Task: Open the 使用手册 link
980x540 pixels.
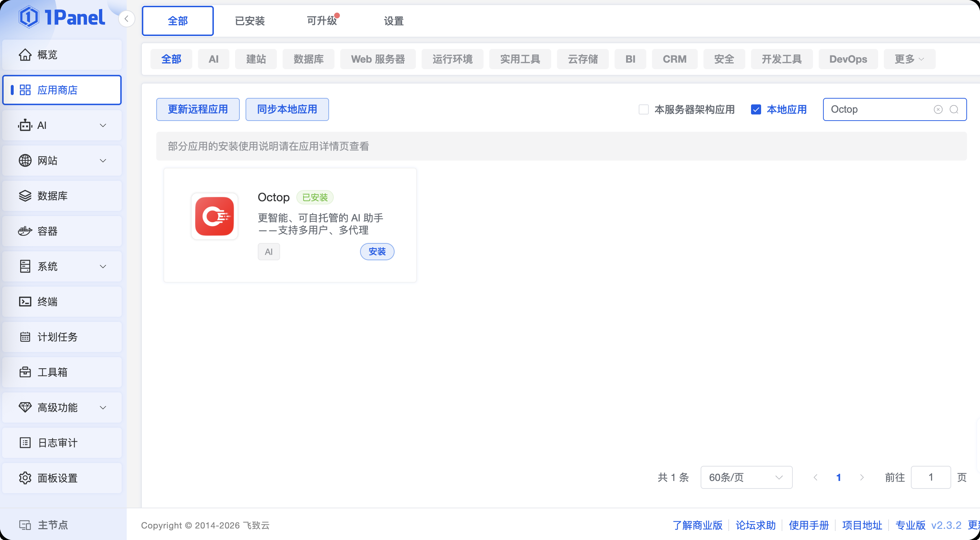Action: (x=809, y=525)
